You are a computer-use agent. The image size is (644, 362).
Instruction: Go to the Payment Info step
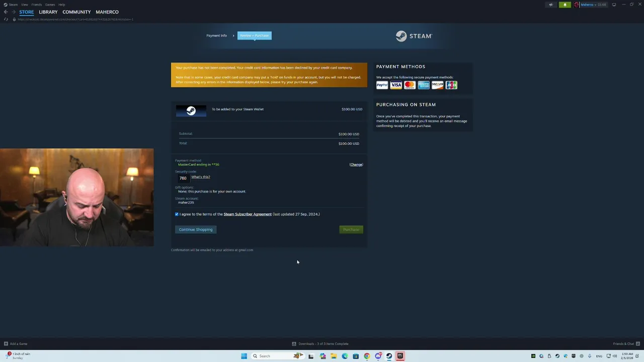click(216, 36)
